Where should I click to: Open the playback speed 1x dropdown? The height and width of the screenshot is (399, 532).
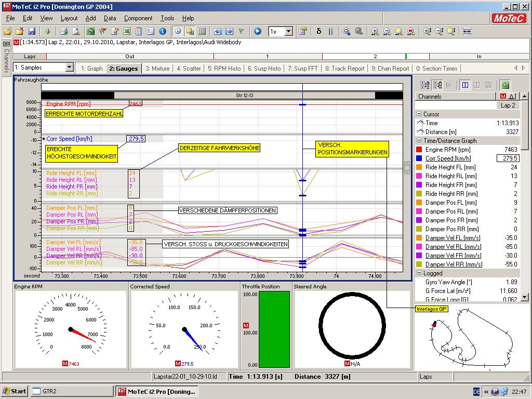288,32
